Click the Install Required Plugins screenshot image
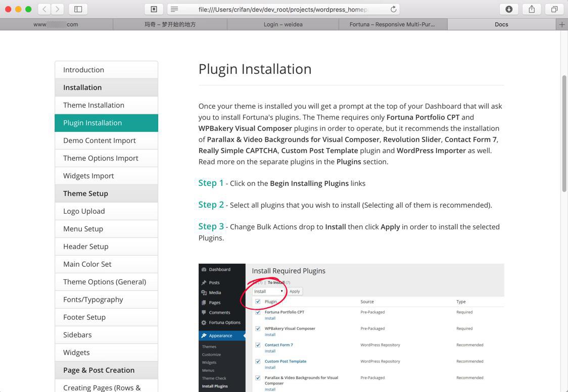The width and height of the screenshot is (568, 392). [x=351, y=327]
